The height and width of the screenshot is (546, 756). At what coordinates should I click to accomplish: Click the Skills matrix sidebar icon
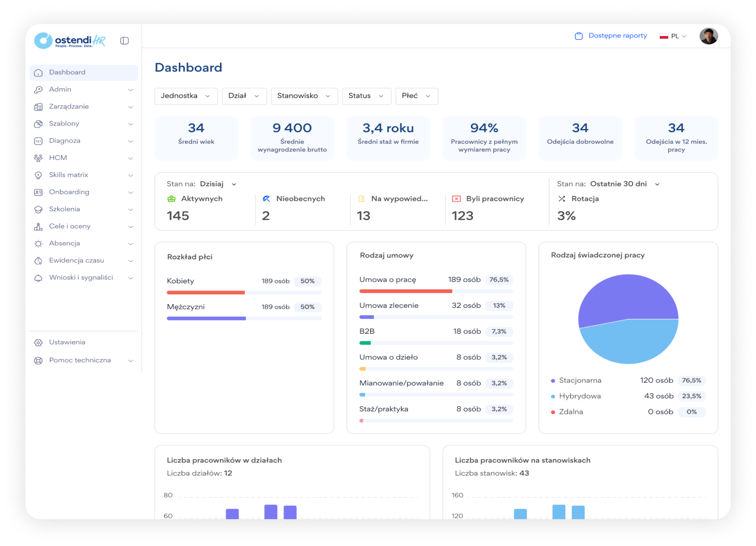[38, 175]
